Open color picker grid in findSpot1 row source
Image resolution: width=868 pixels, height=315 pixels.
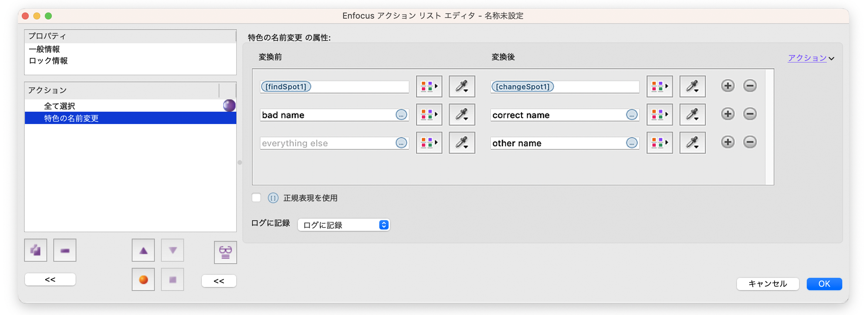point(429,86)
